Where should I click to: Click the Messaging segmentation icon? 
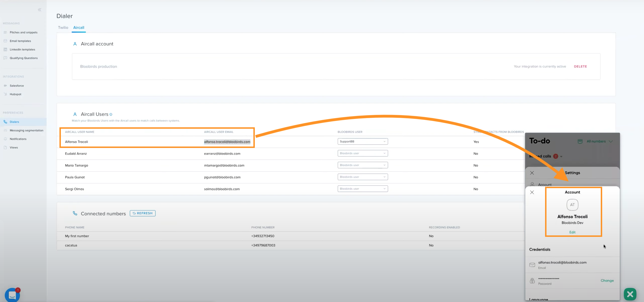[5, 130]
